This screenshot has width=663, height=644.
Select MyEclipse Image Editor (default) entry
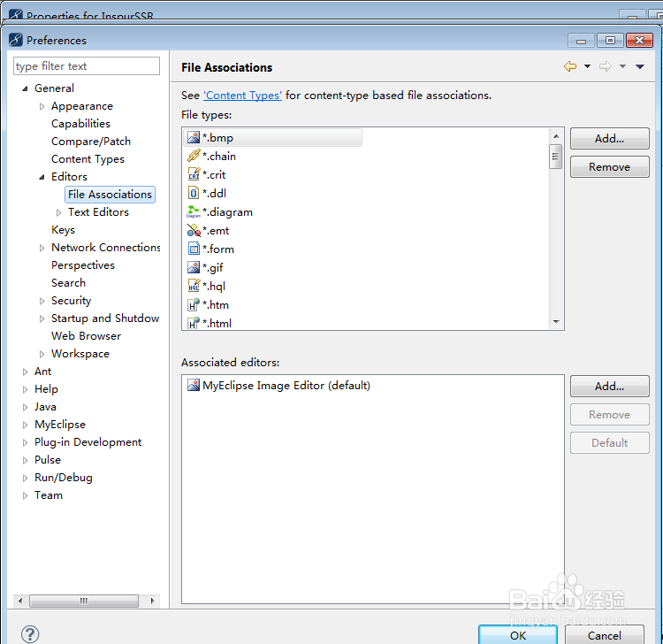(x=279, y=385)
